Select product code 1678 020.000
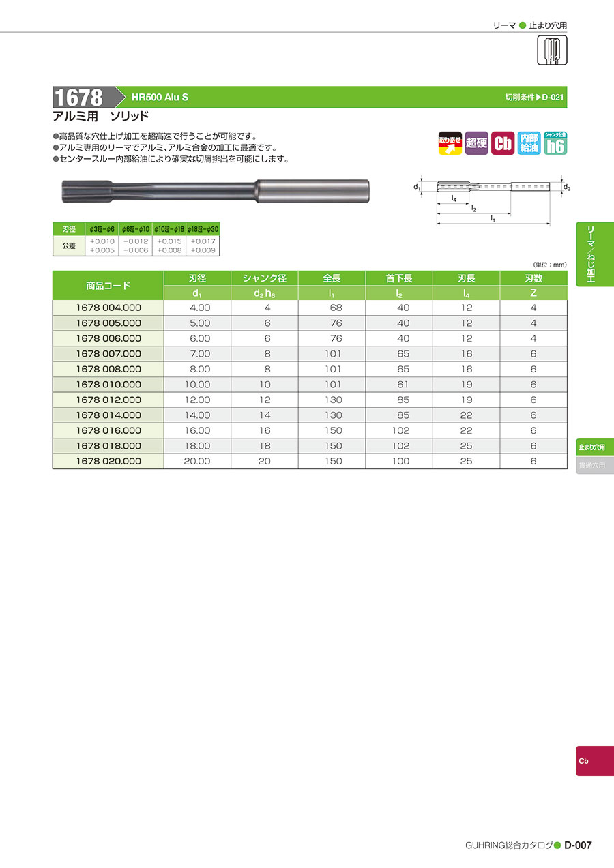614x868 pixels. coord(108,461)
